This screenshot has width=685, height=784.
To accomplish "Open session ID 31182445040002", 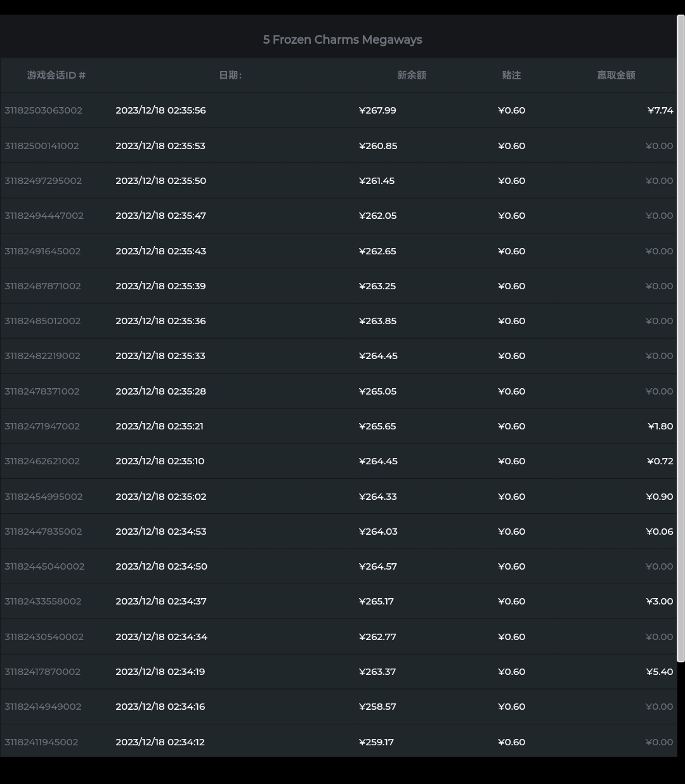I will [x=44, y=566].
